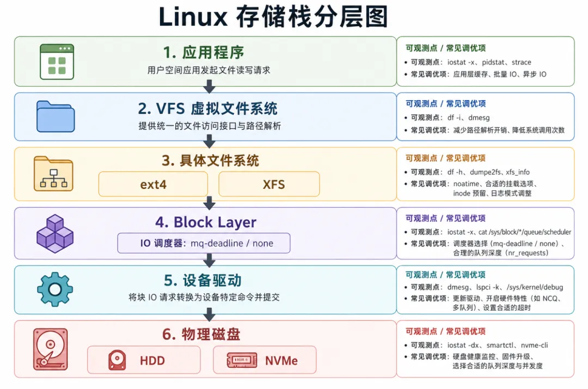Click the red 可观测点 / 常见调优项 heading
Screen dimensions: 588x389
click(445, 331)
